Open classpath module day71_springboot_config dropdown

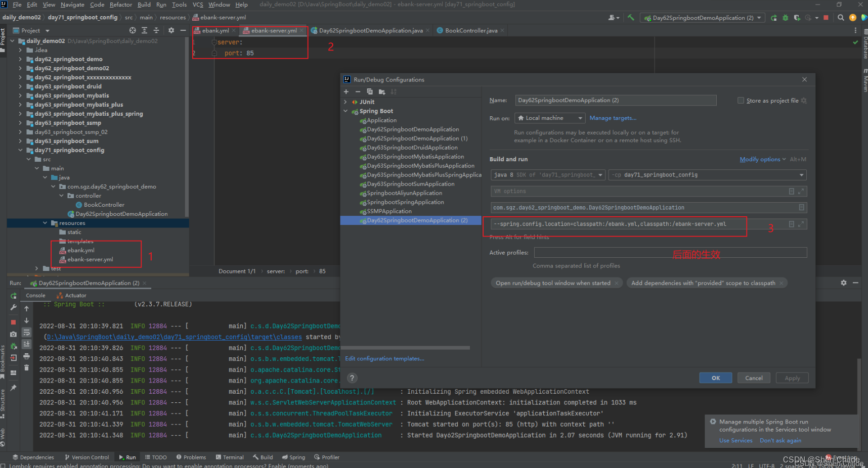[x=707, y=175]
